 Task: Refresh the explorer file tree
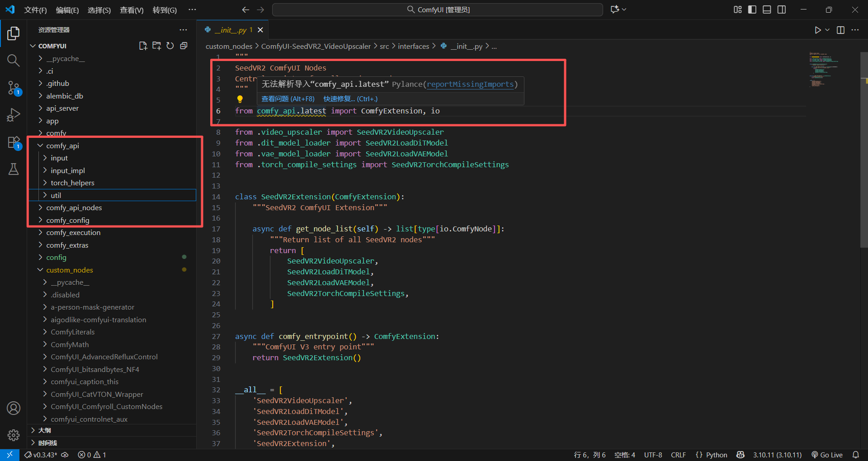point(170,46)
